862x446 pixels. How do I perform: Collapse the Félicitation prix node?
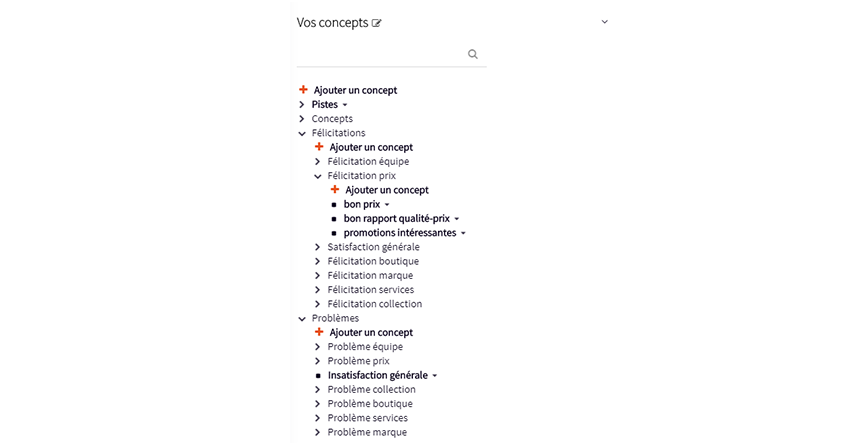pyautogui.click(x=318, y=176)
